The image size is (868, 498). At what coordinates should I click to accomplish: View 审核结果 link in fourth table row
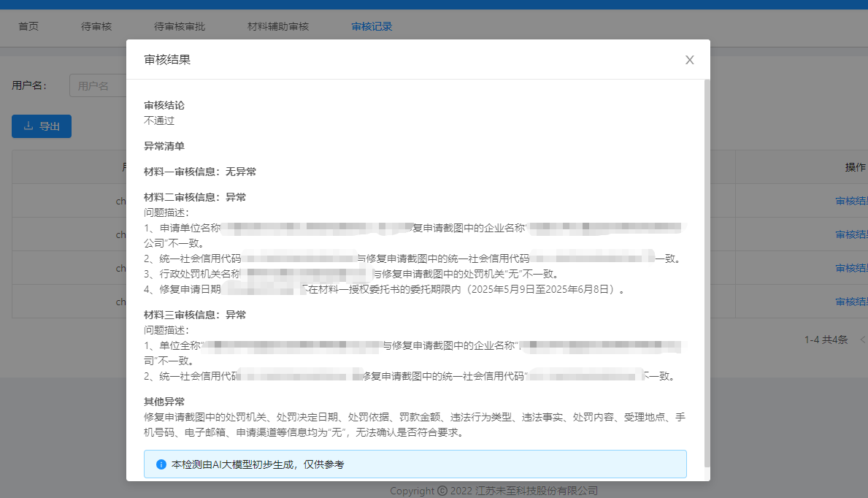pos(851,302)
